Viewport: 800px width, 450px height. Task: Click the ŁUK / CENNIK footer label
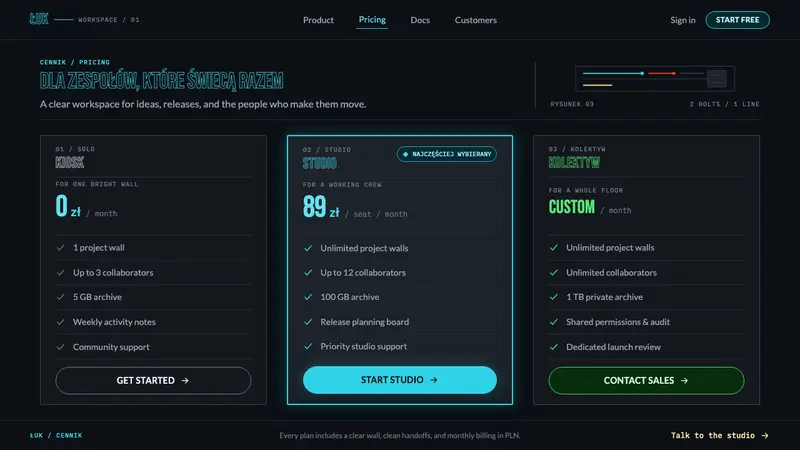pyautogui.click(x=56, y=435)
